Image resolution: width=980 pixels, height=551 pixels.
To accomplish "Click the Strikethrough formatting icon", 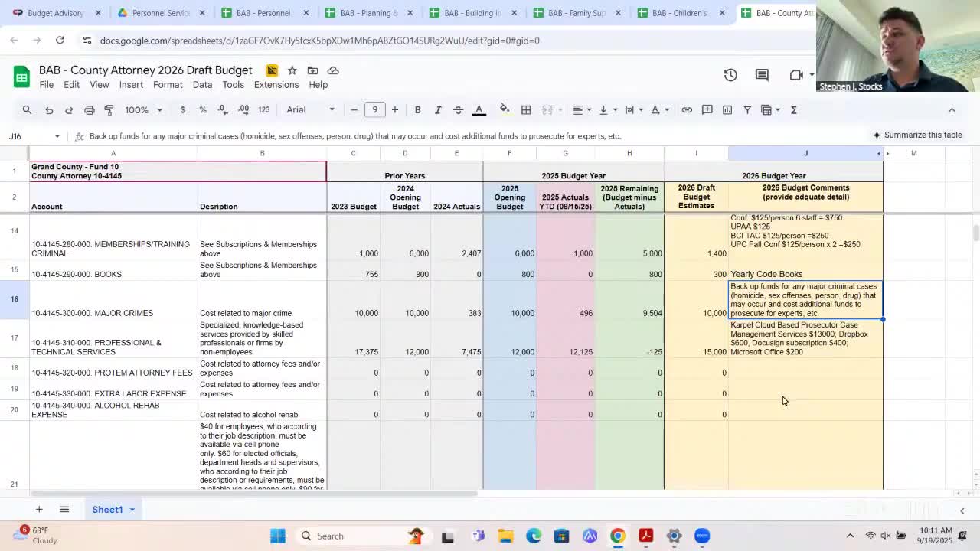I will tap(459, 109).
